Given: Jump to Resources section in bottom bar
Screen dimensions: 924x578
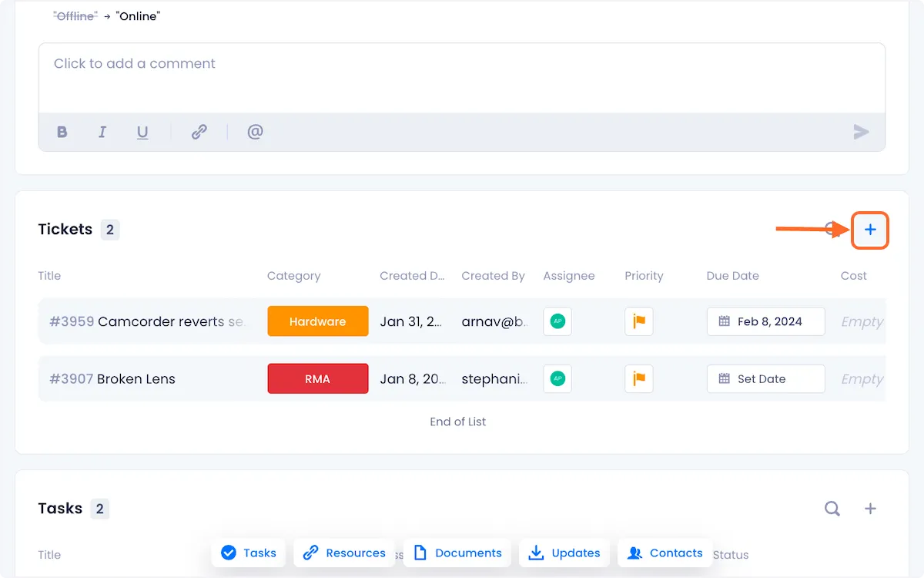Looking at the screenshot, I should point(344,553).
